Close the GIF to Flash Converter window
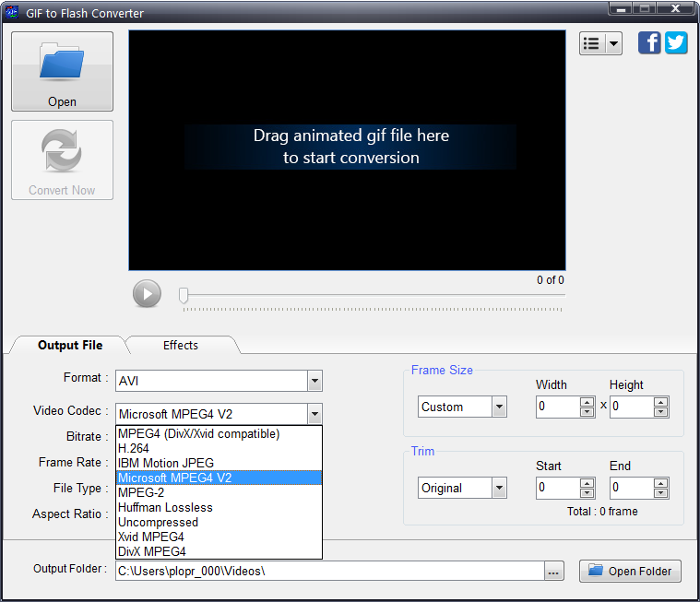Image resolution: width=700 pixels, height=602 pixels. tap(675, 8)
